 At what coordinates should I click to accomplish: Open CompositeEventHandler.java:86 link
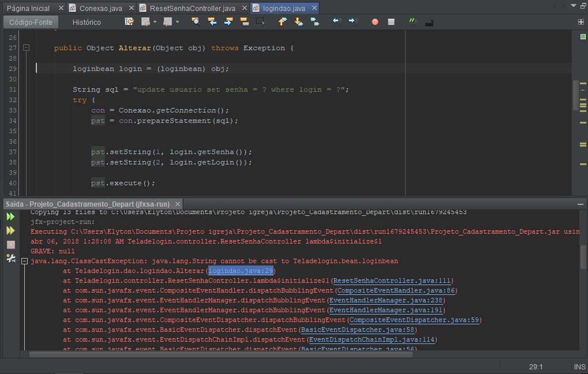point(396,290)
